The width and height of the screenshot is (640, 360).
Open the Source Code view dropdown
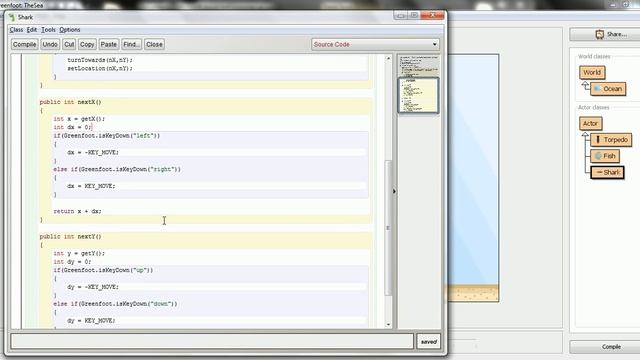point(376,44)
